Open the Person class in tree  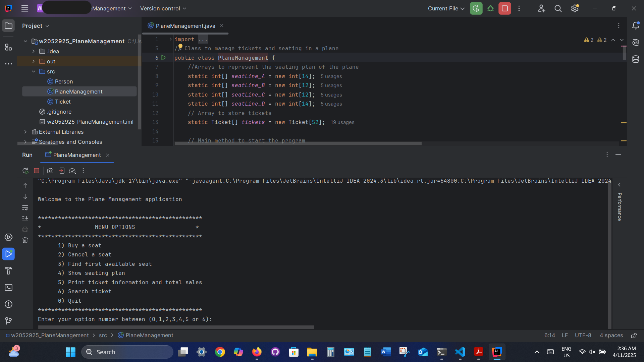(64, 81)
